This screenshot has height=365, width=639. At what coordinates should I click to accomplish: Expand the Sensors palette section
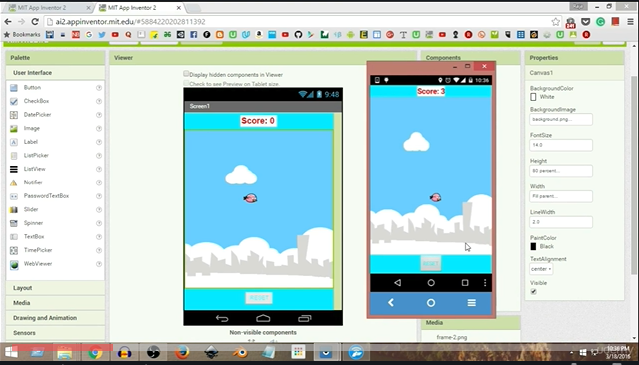point(55,333)
